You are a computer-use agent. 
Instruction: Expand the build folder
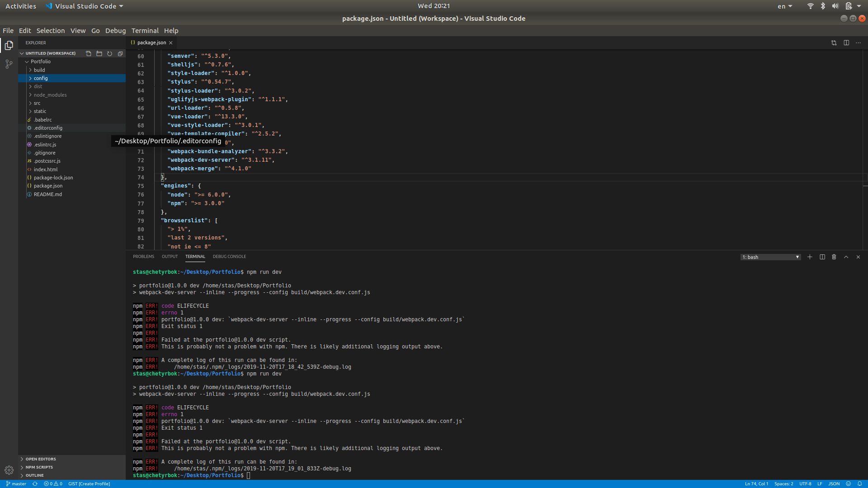72,70
